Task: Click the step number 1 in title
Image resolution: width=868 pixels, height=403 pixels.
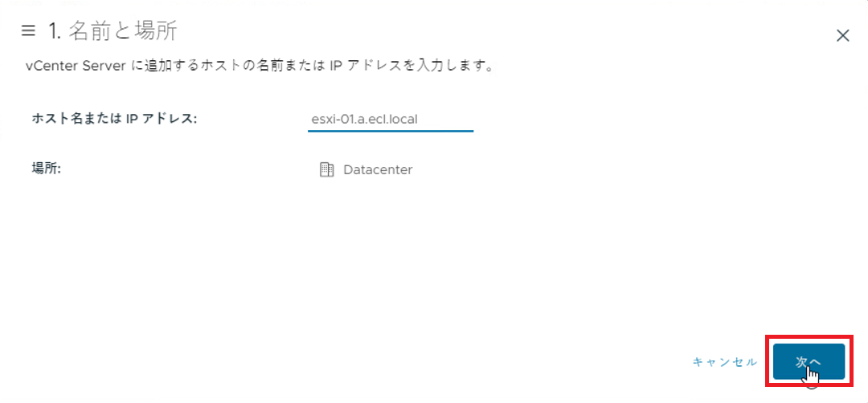Action: [x=55, y=32]
